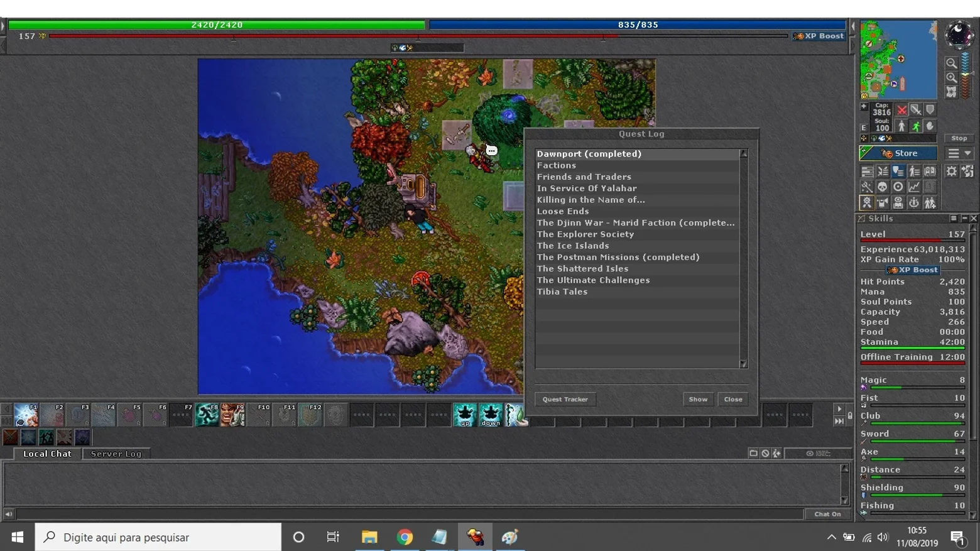Viewport: 980px width, 551px height.
Task: Select the stand-still standing figure mode
Action: (901, 126)
